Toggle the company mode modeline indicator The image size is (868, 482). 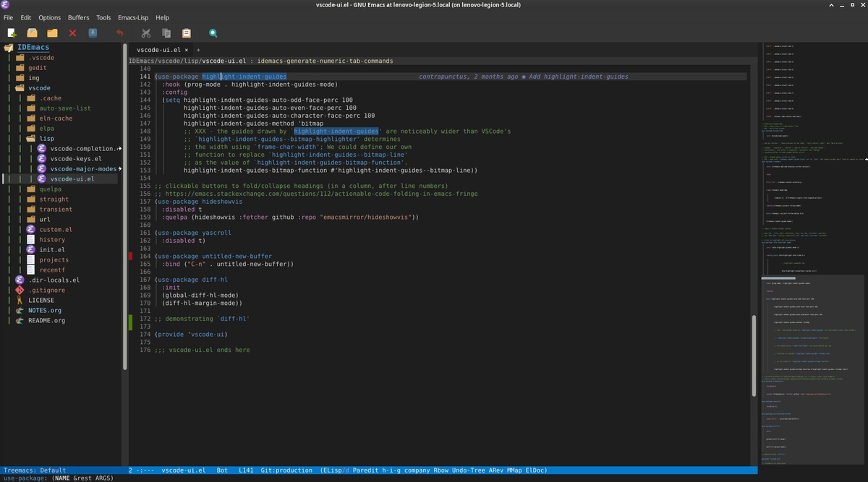[x=417, y=470]
